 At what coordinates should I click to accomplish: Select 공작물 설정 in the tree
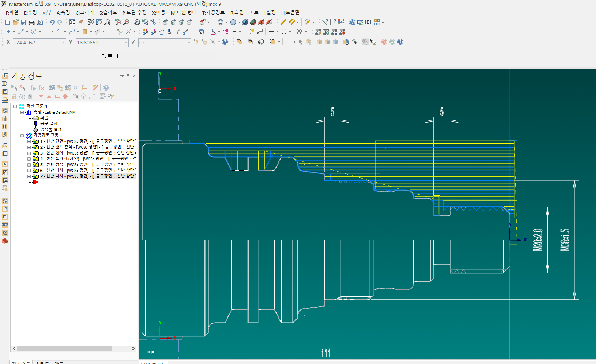51,129
